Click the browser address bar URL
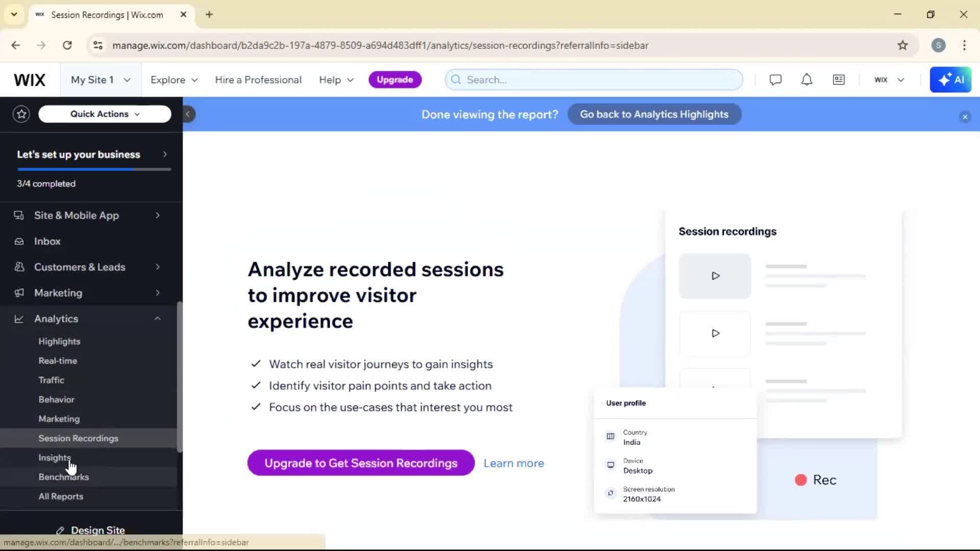The image size is (980, 551). (380, 45)
